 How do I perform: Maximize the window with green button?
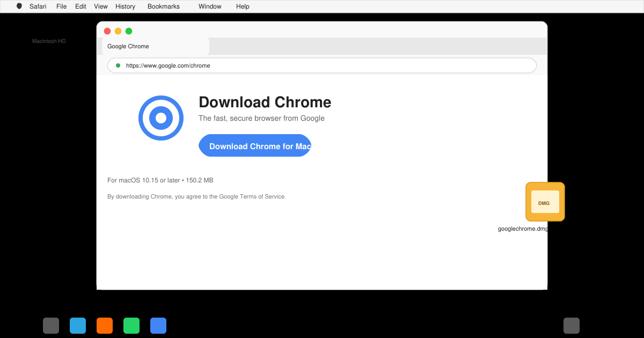(x=129, y=31)
